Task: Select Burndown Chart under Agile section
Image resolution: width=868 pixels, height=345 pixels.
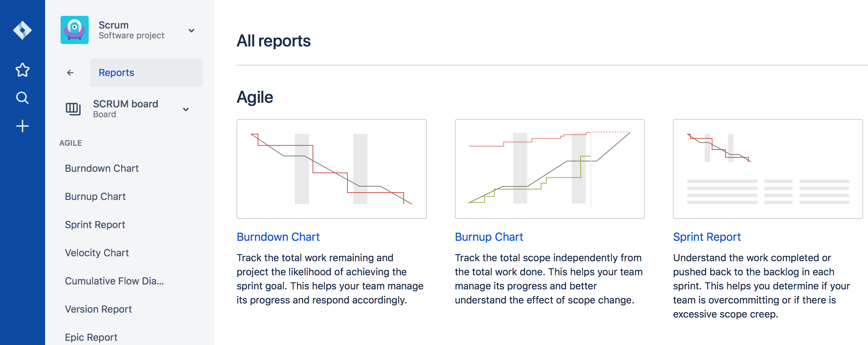Action: (101, 168)
